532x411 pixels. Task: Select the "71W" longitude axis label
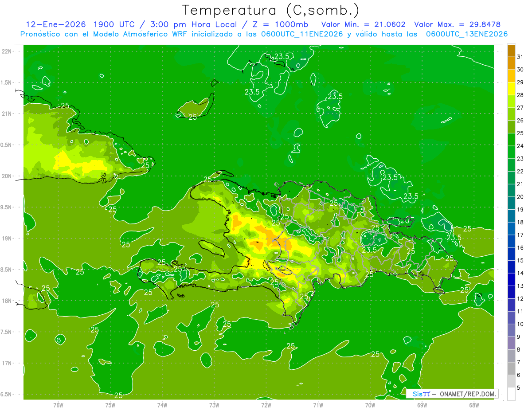click(318, 405)
